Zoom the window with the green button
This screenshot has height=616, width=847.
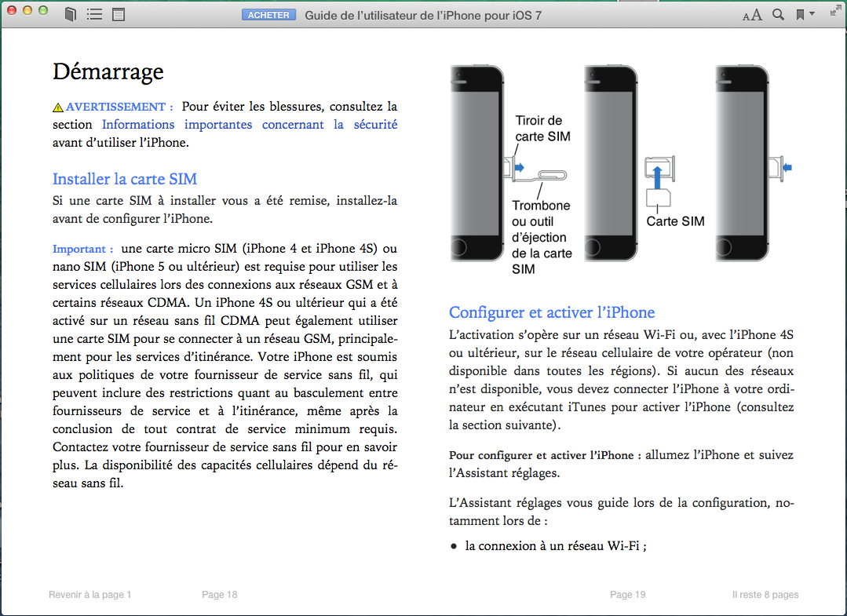click(43, 10)
